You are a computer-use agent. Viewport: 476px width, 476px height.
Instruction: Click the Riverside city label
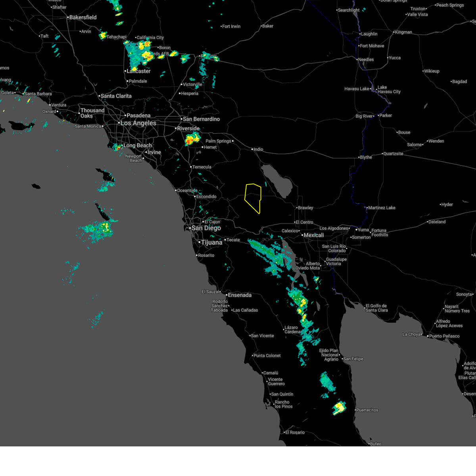188,129
